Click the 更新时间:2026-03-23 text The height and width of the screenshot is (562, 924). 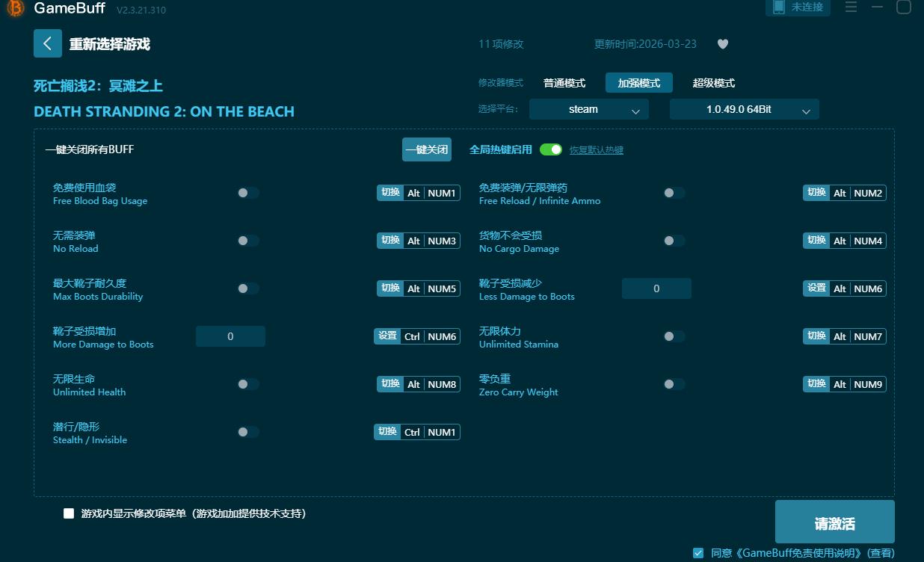click(645, 44)
